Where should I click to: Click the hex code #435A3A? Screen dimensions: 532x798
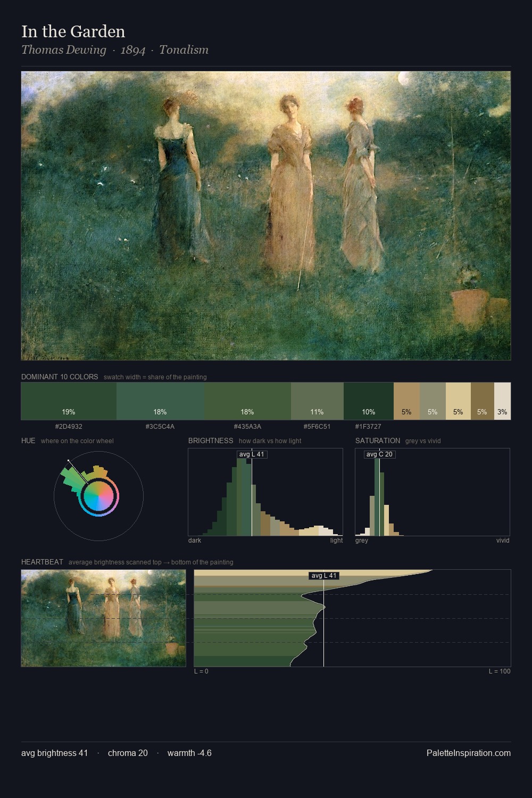point(247,427)
